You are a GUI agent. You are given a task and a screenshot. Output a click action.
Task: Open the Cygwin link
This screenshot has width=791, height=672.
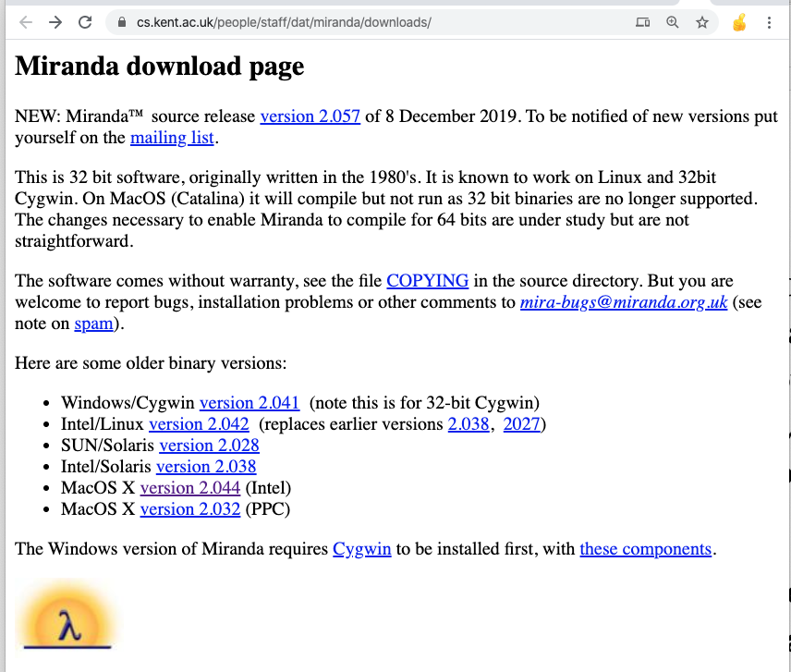[361, 549]
